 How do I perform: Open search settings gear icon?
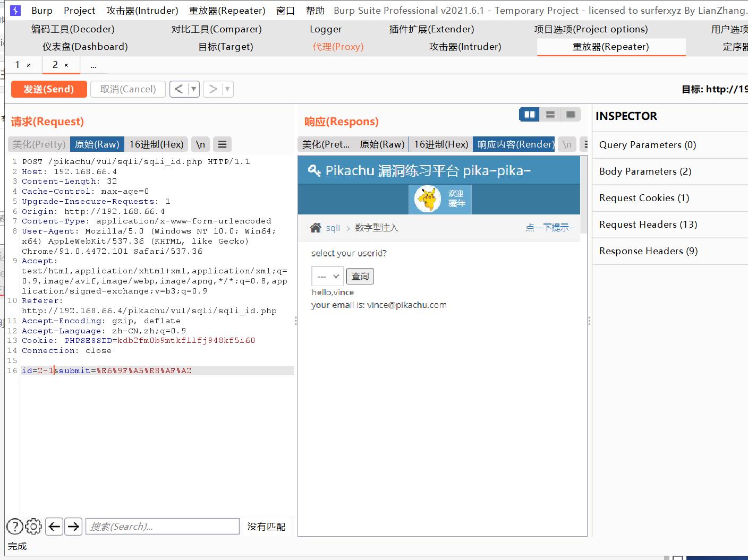pyautogui.click(x=33, y=526)
